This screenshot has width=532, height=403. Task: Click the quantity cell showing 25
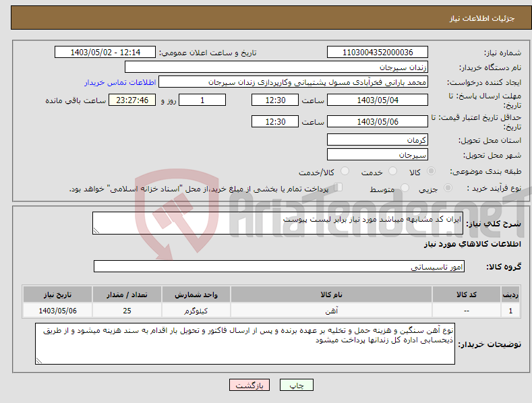point(127,311)
